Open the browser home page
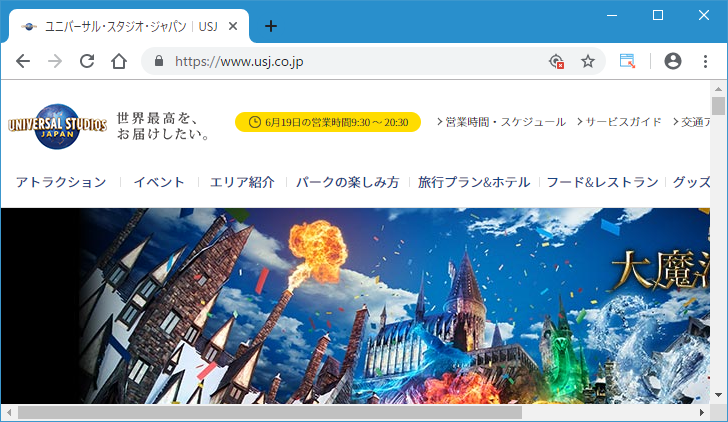728x422 pixels. [x=119, y=61]
